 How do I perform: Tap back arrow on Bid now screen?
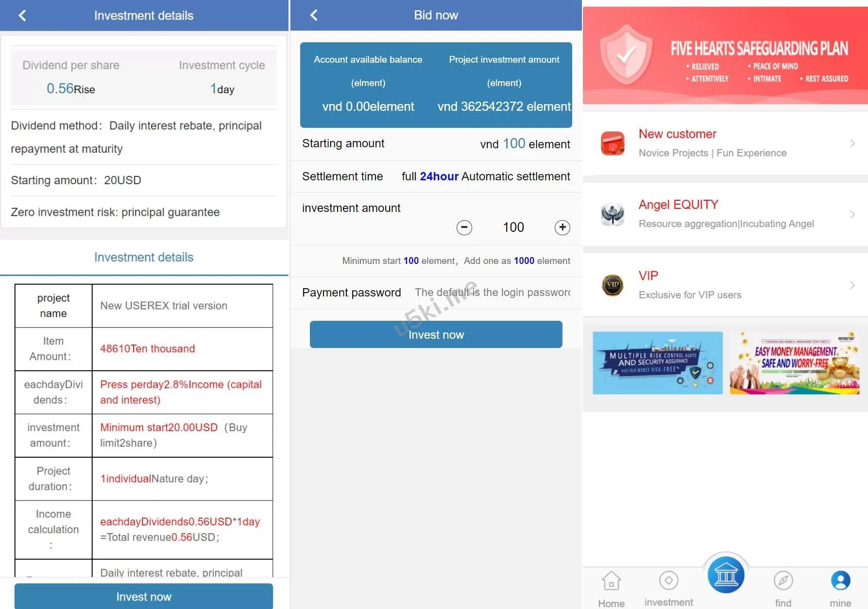314,15
